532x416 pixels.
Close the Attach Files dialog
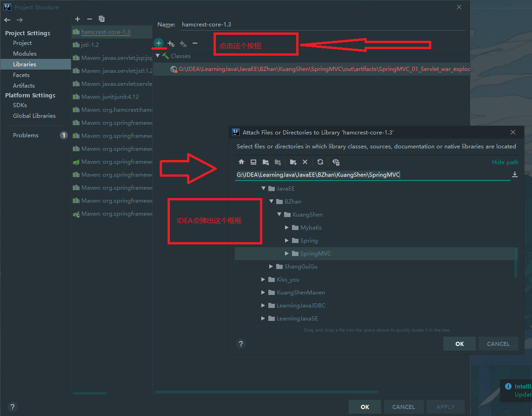(513, 132)
